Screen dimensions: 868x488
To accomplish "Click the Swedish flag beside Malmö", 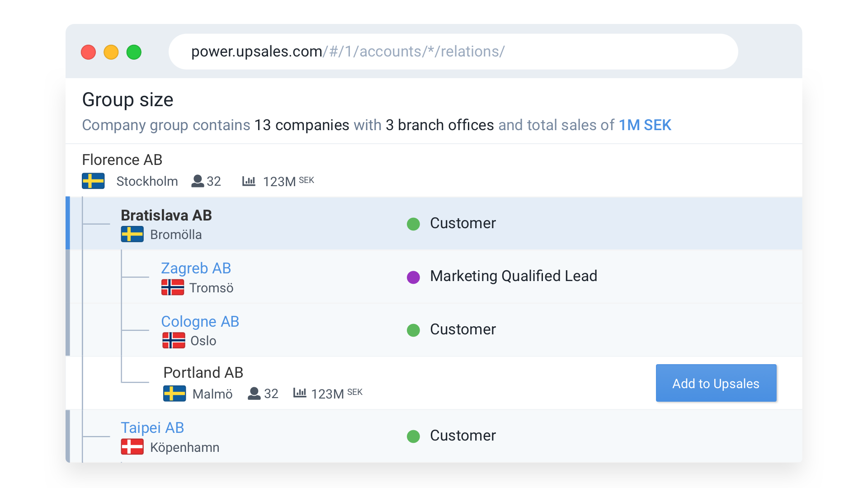I will tap(175, 394).
